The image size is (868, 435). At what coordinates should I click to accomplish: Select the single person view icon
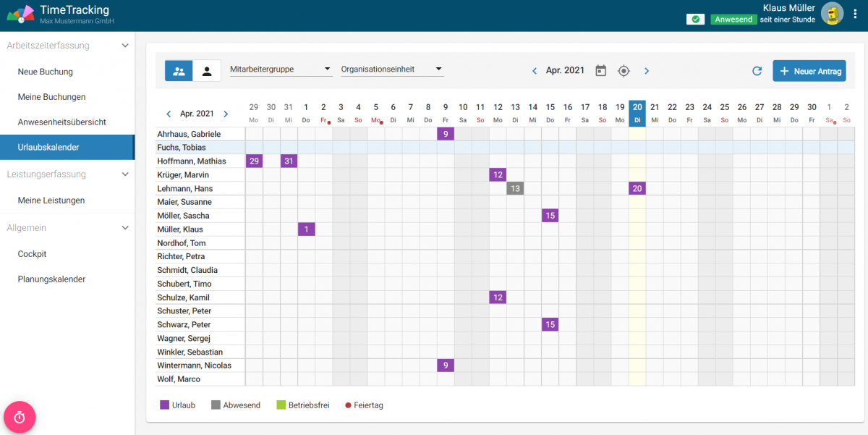[205, 70]
